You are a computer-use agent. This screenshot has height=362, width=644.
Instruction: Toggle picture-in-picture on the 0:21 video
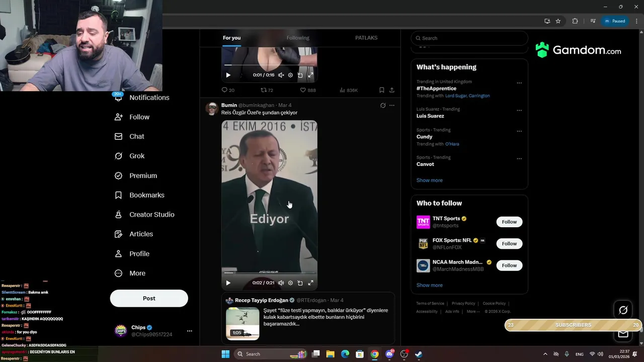[x=300, y=283]
